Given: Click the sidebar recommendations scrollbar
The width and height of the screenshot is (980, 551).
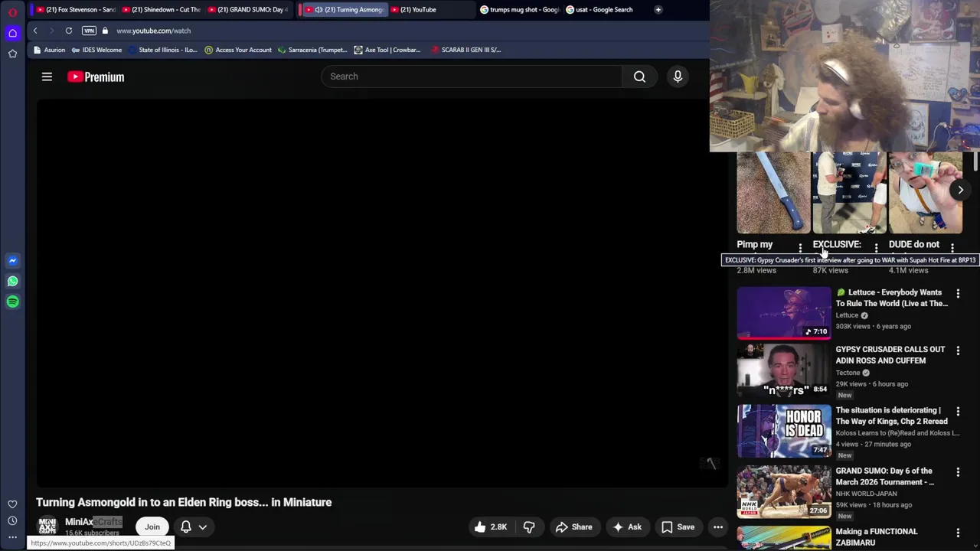Looking at the screenshot, I should pos(975,162).
